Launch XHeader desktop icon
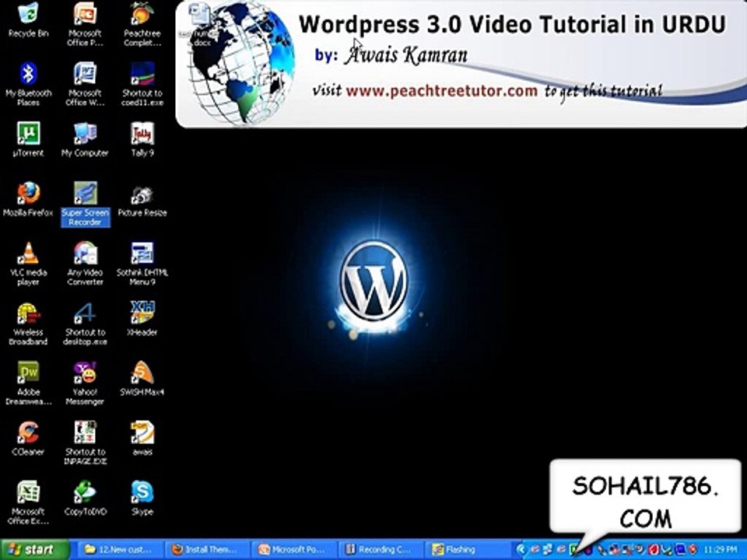This screenshot has width=747, height=560. 142,319
